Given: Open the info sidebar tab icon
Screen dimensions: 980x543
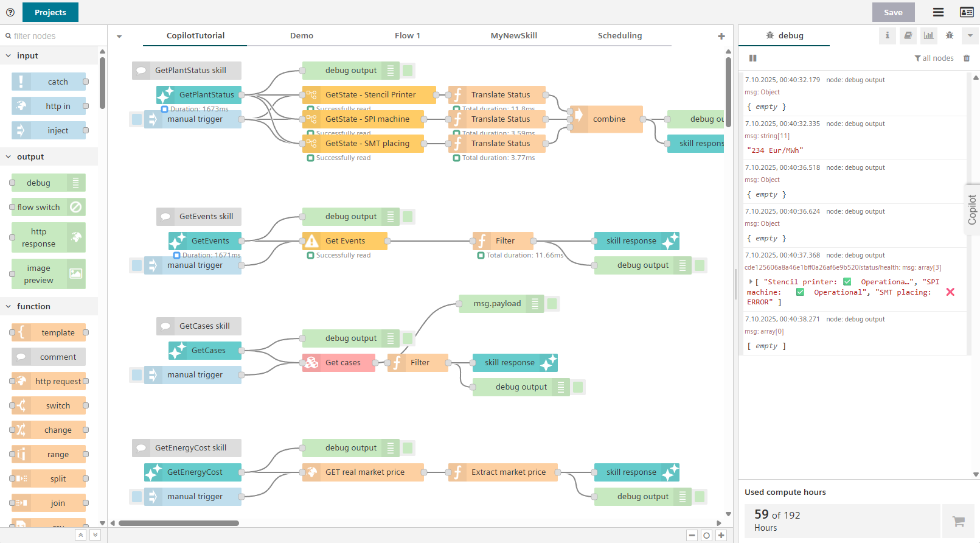Looking at the screenshot, I should coord(887,36).
